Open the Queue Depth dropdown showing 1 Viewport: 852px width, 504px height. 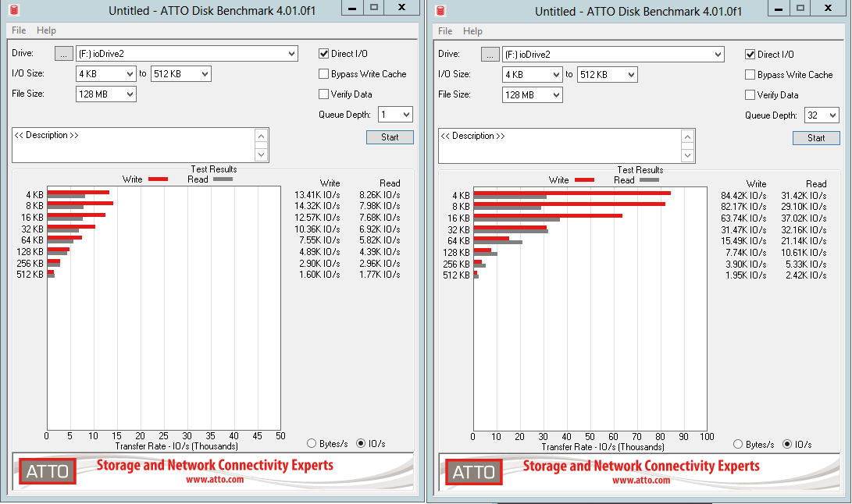coord(406,115)
